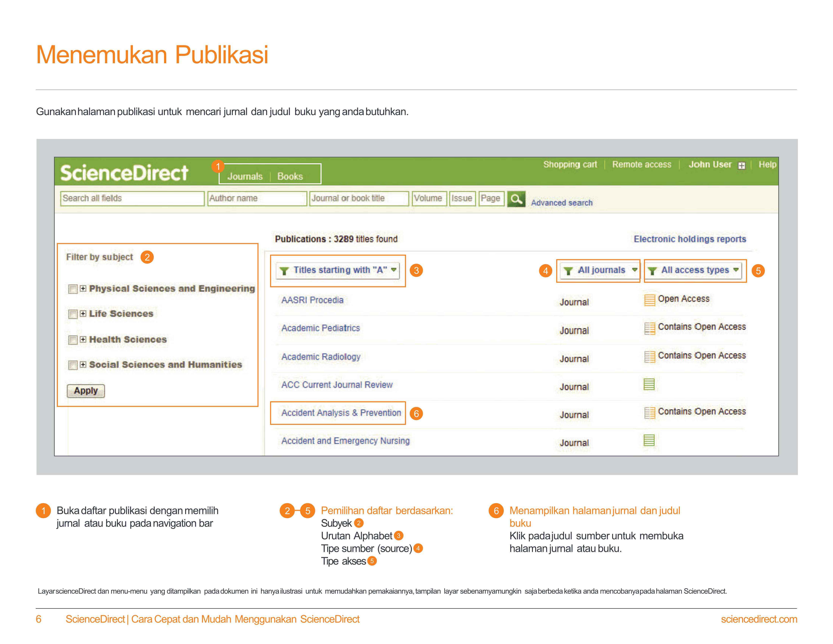833x644 pixels.
Task: Tick the Life Sciences checkbox
Action: pos(73,314)
